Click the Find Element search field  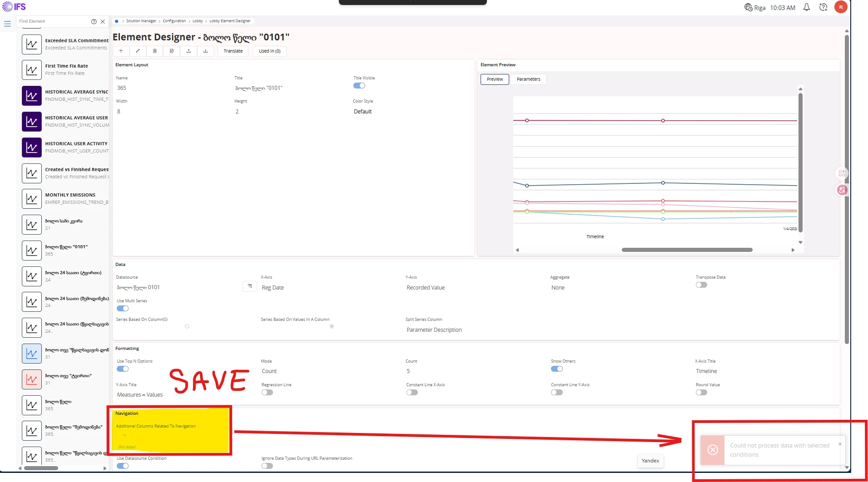tap(54, 21)
